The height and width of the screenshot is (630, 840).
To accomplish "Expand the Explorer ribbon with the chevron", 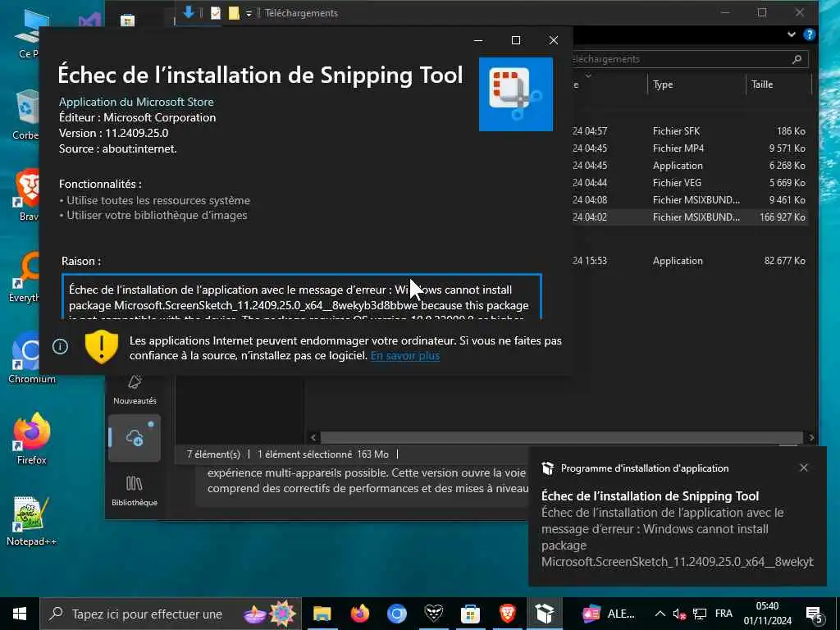I will click(x=792, y=34).
